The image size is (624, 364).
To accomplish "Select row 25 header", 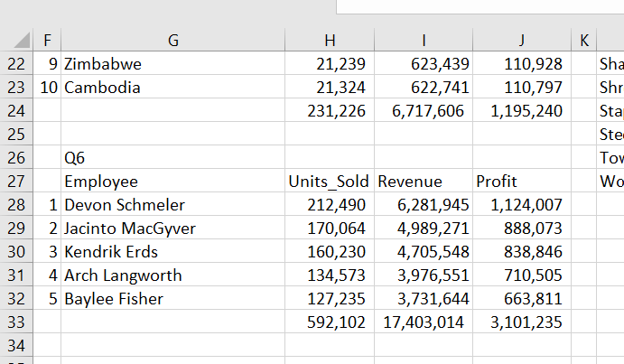I will point(16,135).
